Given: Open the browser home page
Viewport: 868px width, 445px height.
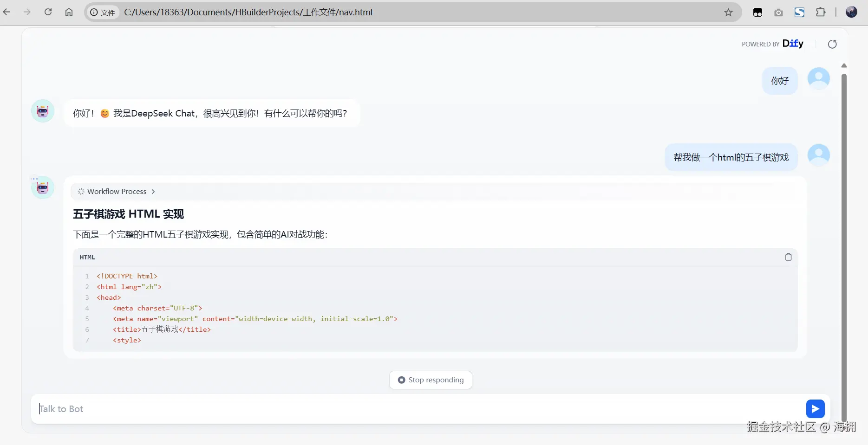Looking at the screenshot, I should (69, 12).
